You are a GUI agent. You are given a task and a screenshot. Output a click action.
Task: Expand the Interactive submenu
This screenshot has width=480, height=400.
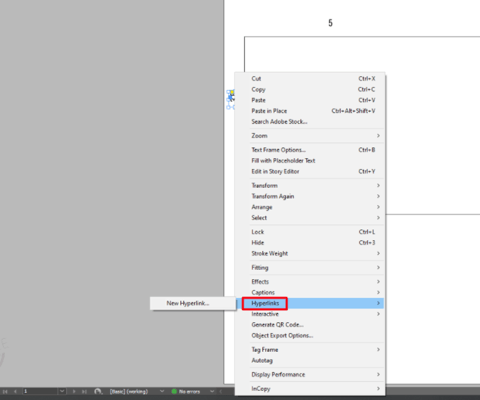click(x=310, y=314)
